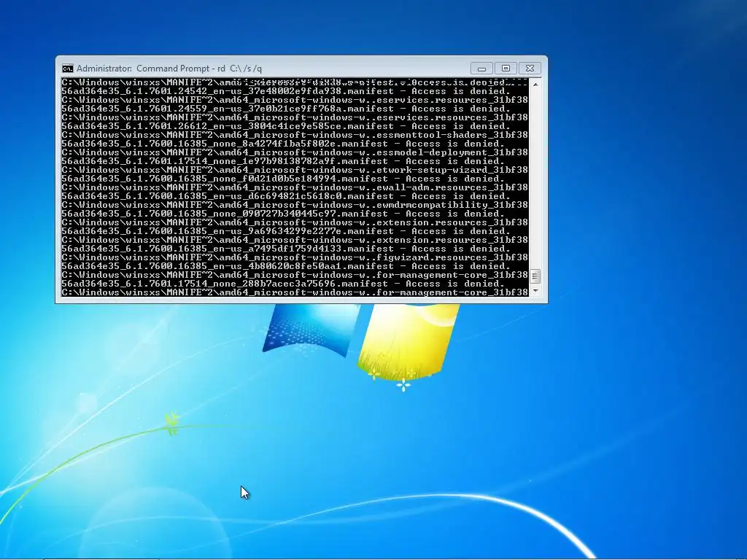This screenshot has height=560, width=747.
Task: Click the vertical scrollbar thumb in Command Prompt
Action: pyautogui.click(x=535, y=276)
